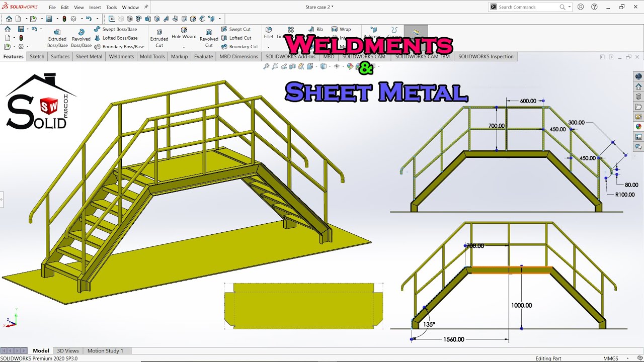
Task: Select Revolved Cut tool
Action: click(209, 38)
